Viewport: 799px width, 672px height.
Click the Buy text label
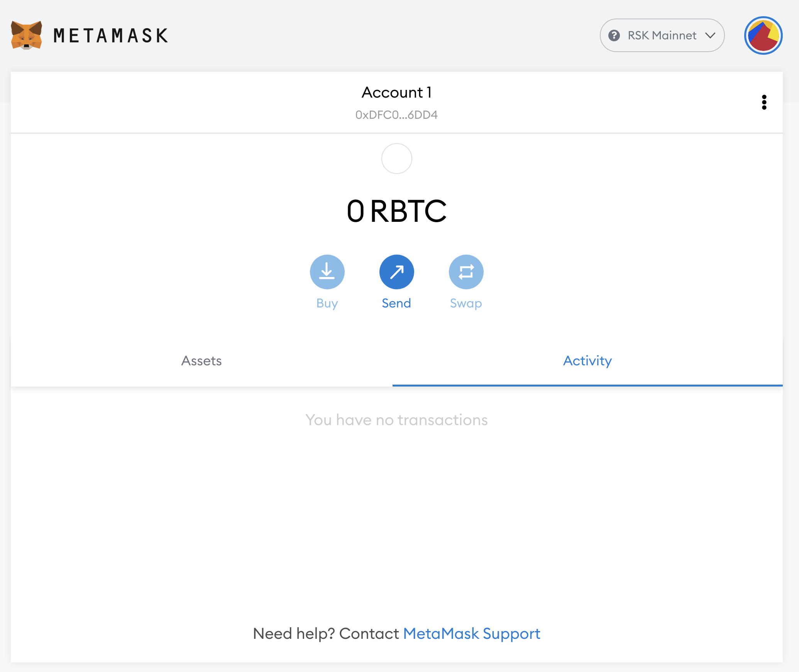[327, 303]
